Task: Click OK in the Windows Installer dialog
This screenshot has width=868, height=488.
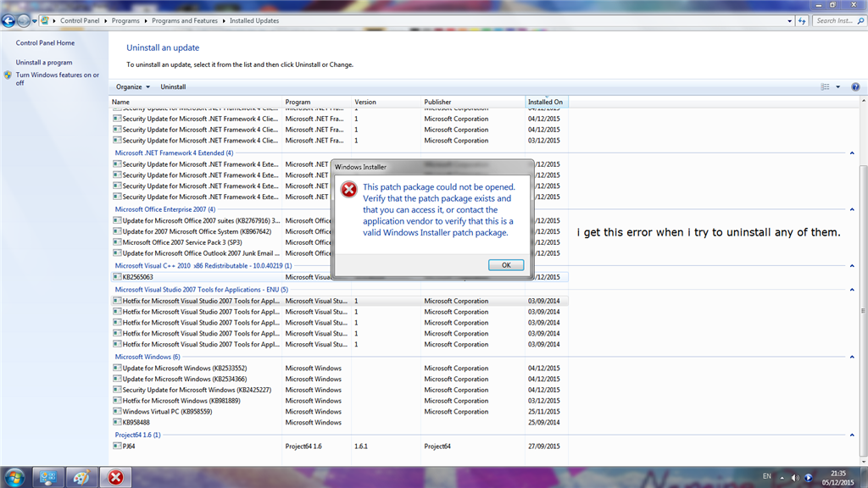Action: point(506,265)
